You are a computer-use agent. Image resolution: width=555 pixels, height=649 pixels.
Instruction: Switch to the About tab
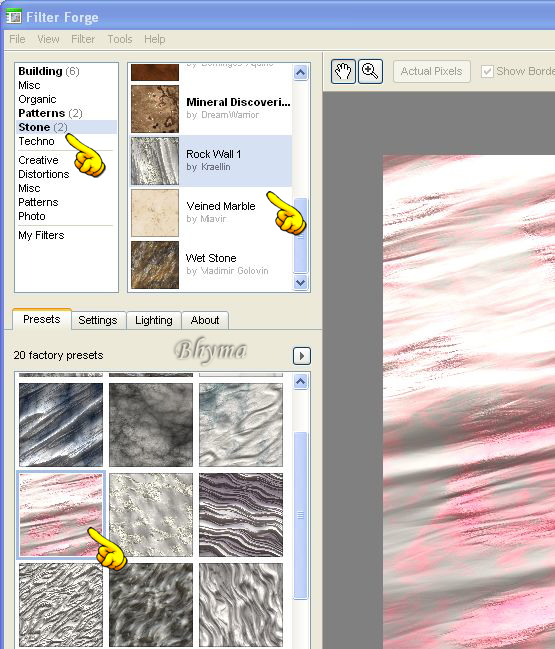point(205,320)
